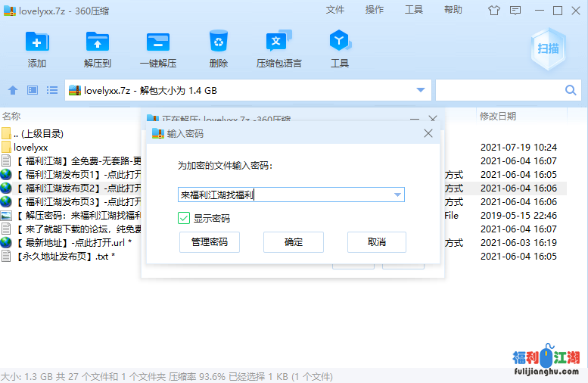Click the 取消 (Cancel) button

point(376,242)
